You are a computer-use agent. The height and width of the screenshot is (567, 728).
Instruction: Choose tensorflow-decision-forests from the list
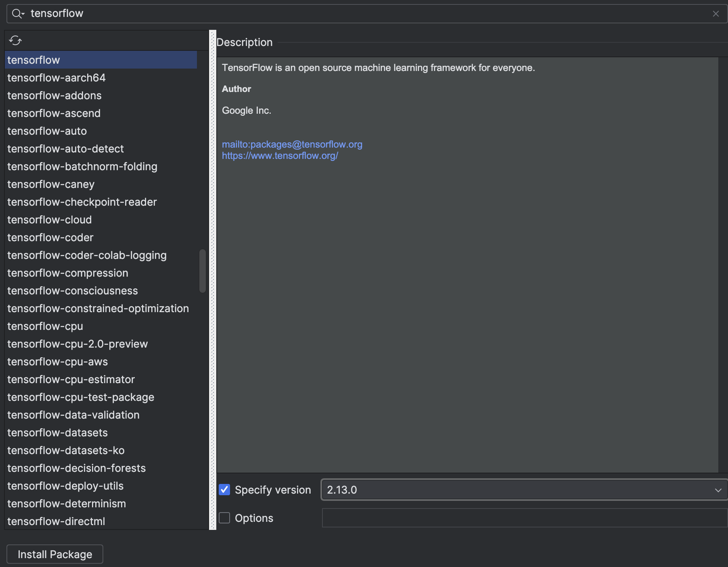[x=101, y=468]
